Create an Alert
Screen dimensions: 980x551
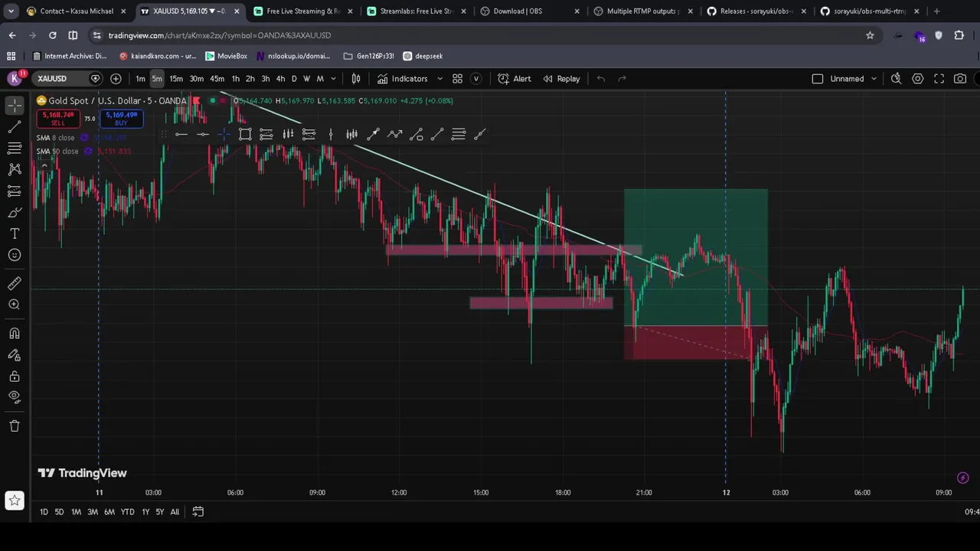pos(514,79)
